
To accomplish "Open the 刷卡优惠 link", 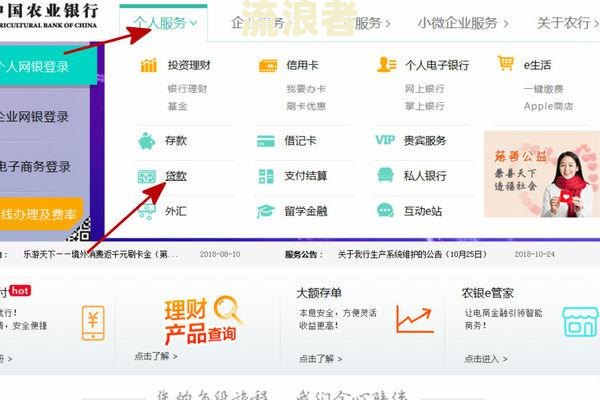I will pos(306,106).
